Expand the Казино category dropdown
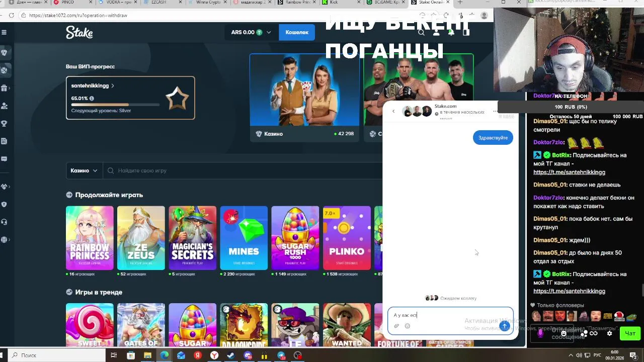The height and width of the screenshot is (362, 644). (84, 170)
